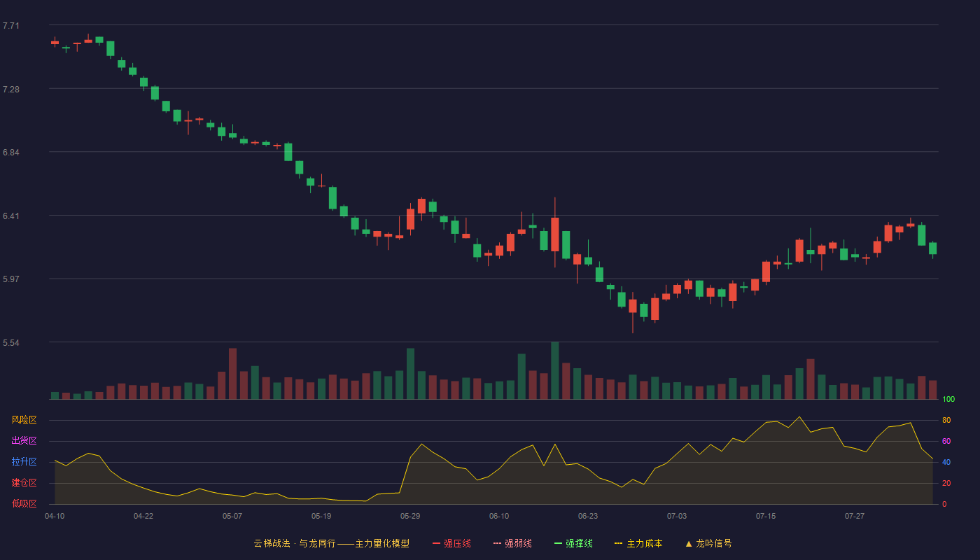Click the 04-10 date label

55,516
